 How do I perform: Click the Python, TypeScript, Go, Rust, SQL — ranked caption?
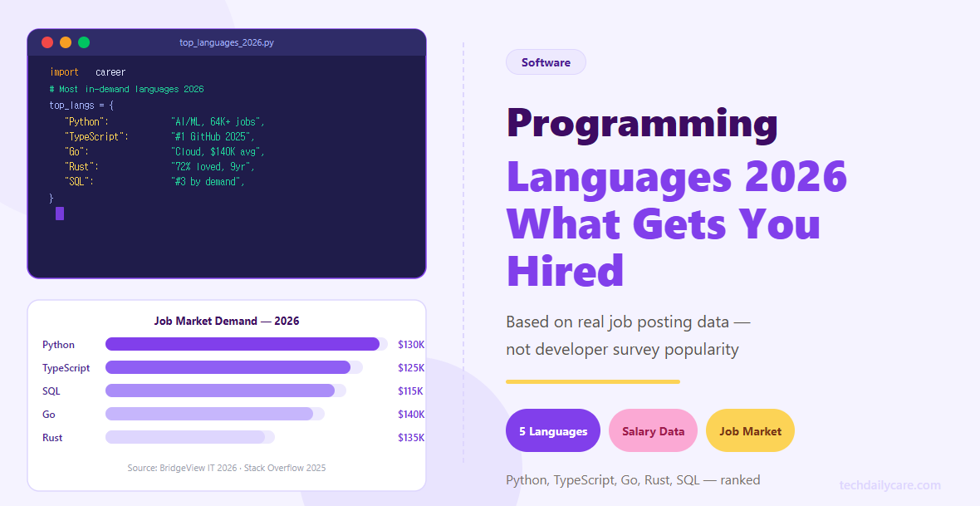[633, 479]
